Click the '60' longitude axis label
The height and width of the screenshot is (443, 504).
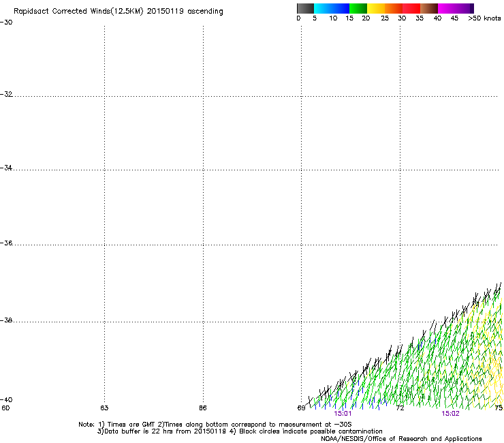coord(5,408)
